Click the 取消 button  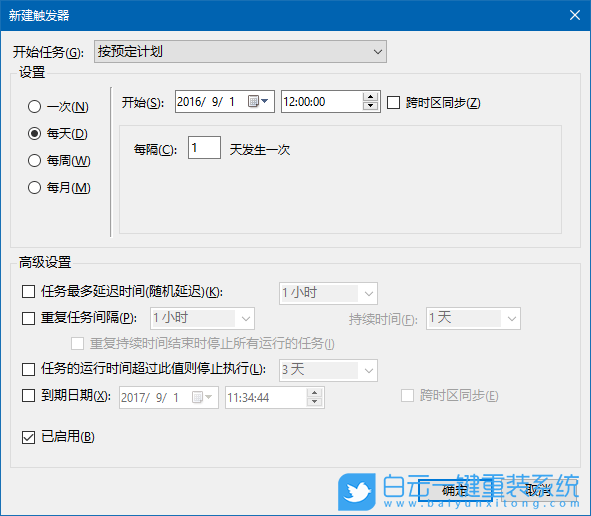pos(538,491)
